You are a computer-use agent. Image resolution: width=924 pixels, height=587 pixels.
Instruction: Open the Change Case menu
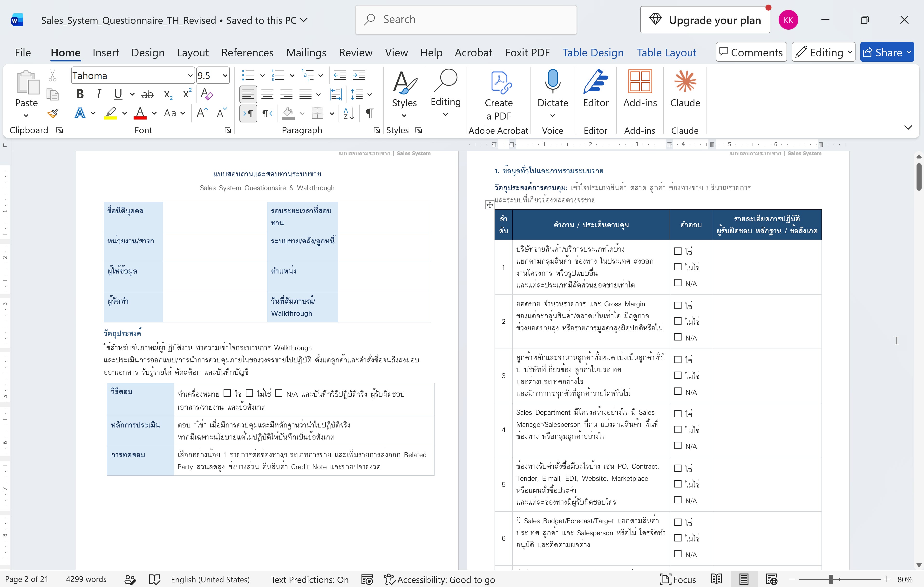pos(175,113)
